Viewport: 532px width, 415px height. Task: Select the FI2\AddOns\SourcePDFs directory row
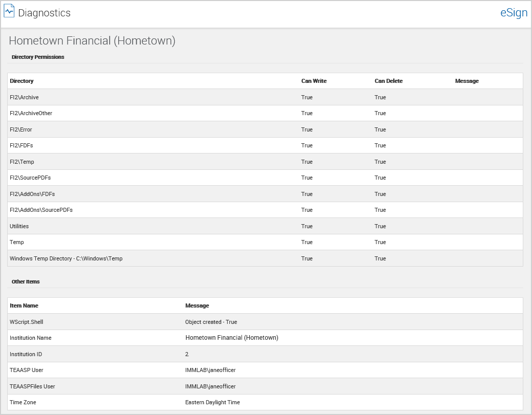click(265, 210)
